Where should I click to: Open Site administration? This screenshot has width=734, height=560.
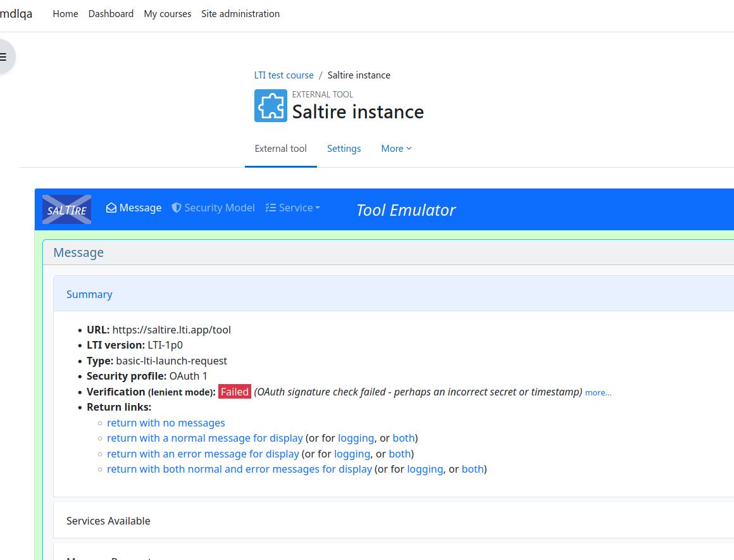240,14
